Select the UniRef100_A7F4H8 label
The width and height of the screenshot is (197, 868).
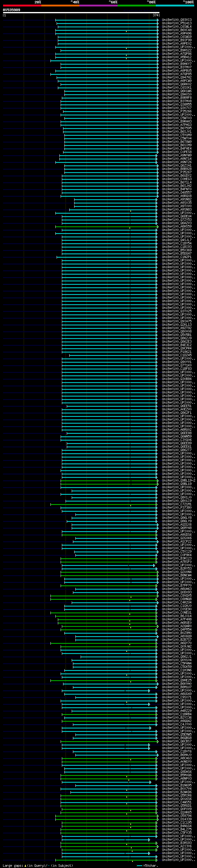pyautogui.click(x=177, y=619)
